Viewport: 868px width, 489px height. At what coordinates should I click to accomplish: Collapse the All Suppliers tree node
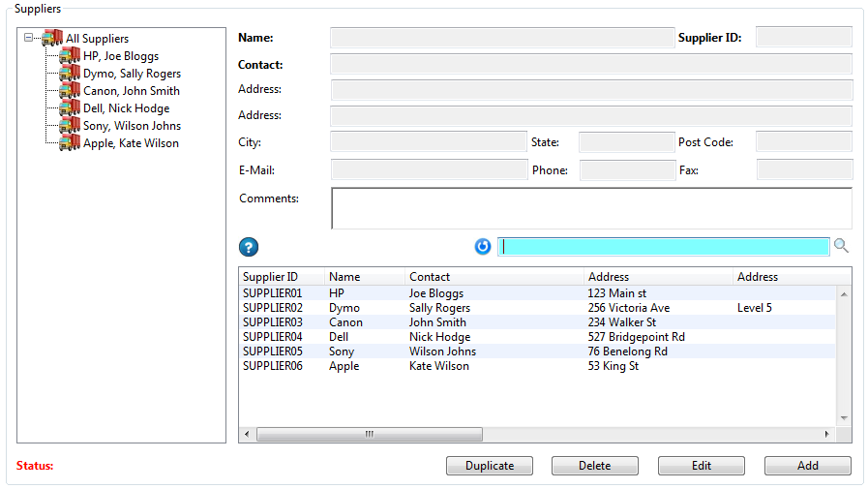(29, 39)
